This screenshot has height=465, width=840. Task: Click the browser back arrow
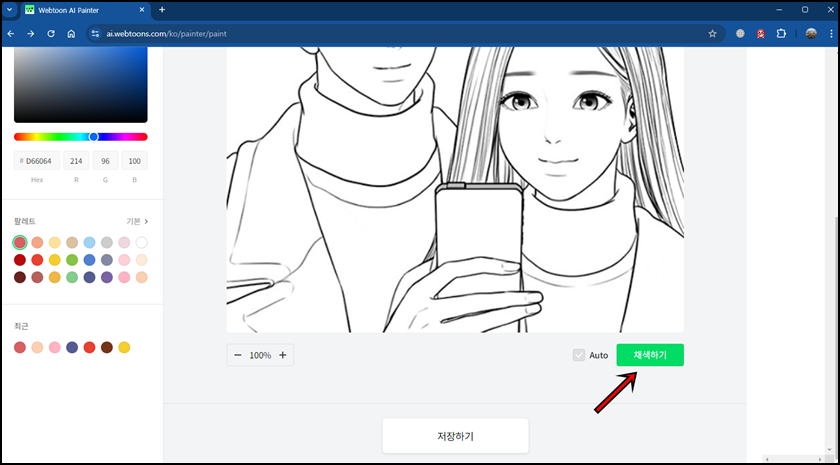[11, 34]
